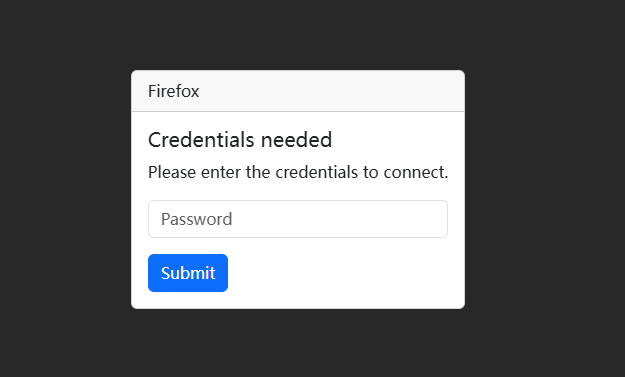This screenshot has width=625, height=377.
Task: Click the word 'needed' in the heading
Action: 296,140
